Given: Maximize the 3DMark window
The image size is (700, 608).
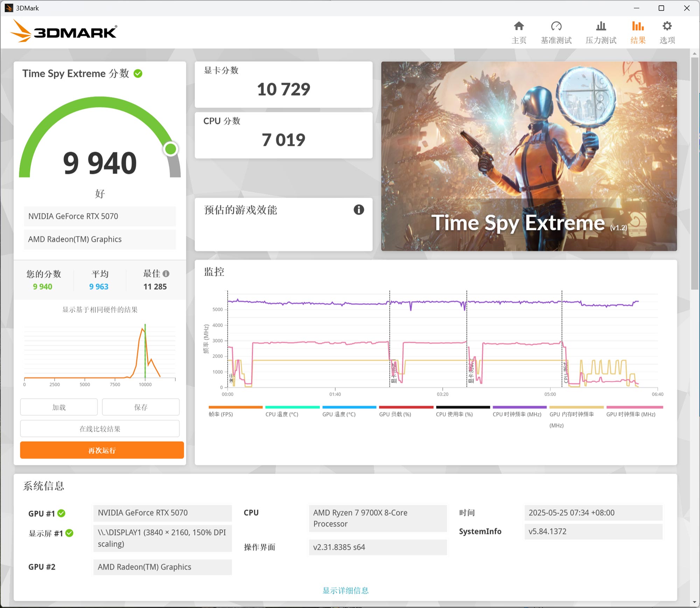Looking at the screenshot, I should tap(661, 8).
